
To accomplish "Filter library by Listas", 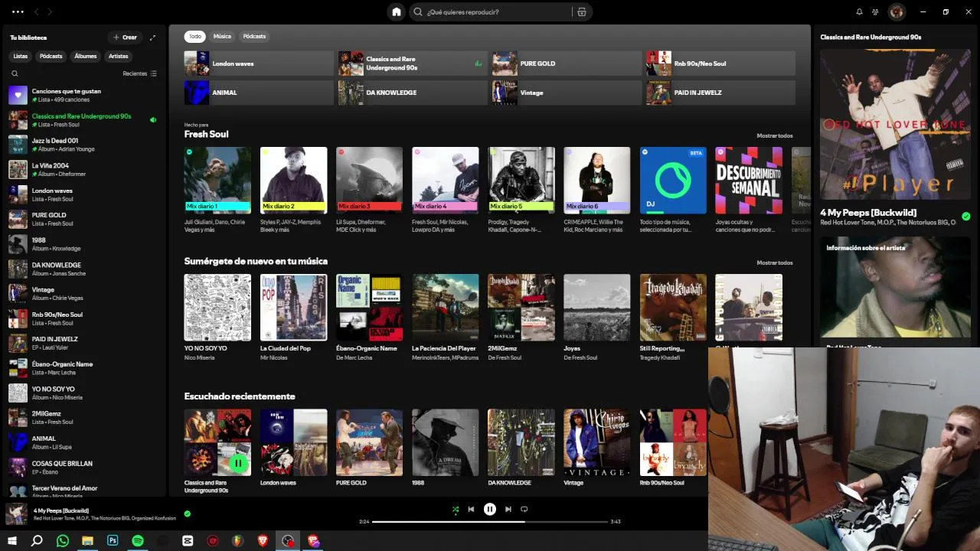I will click(21, 56).
